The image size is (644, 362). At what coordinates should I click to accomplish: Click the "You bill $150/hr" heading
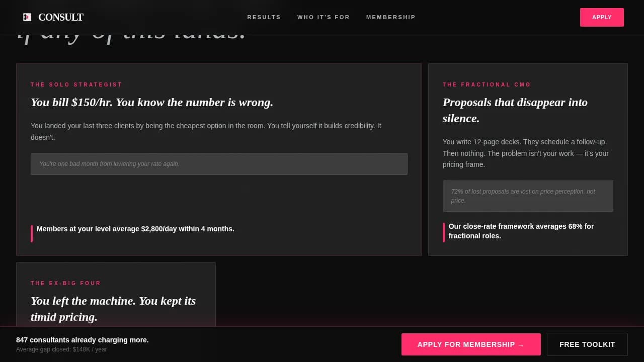152,102
